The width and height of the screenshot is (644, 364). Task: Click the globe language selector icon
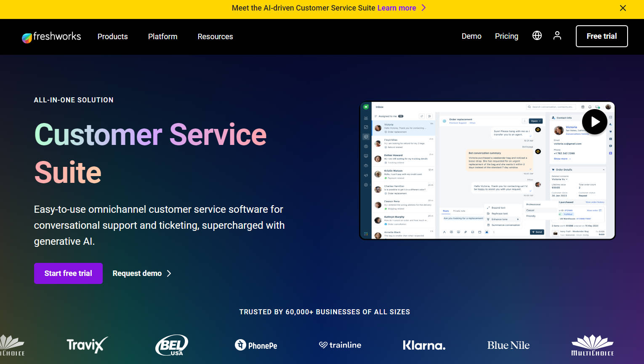pyautogui.click(x=537, y=36)
